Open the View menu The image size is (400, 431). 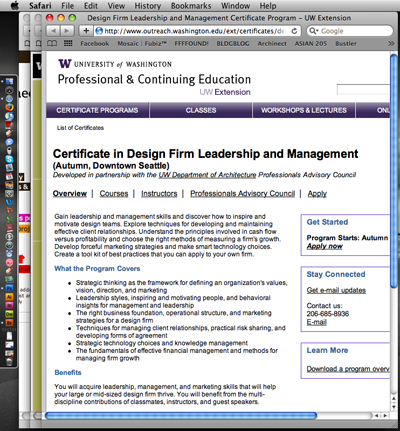coord(116,6)
